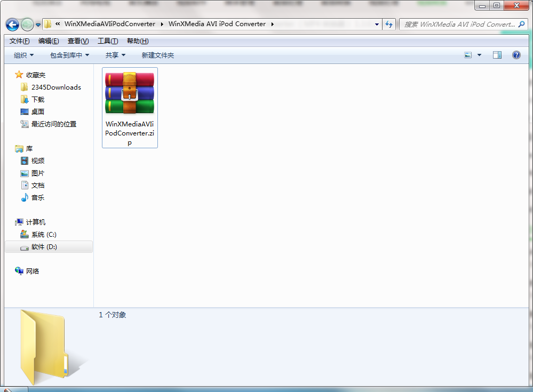This screenshot has height=392, width=533.
Task: Open the 文件(F) menu
Action: (x=19, y=41)
